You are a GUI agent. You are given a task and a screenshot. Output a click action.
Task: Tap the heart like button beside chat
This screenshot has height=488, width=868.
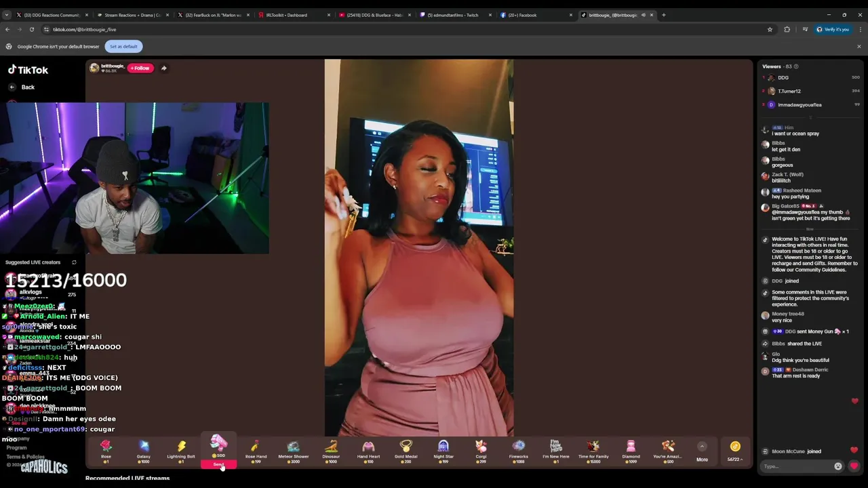click(x=854, y=466)
